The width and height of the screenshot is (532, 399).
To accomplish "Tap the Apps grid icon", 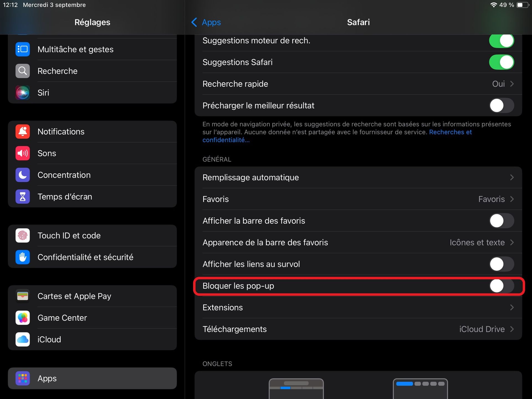I will pyautogui.click(x=23, y=378).
